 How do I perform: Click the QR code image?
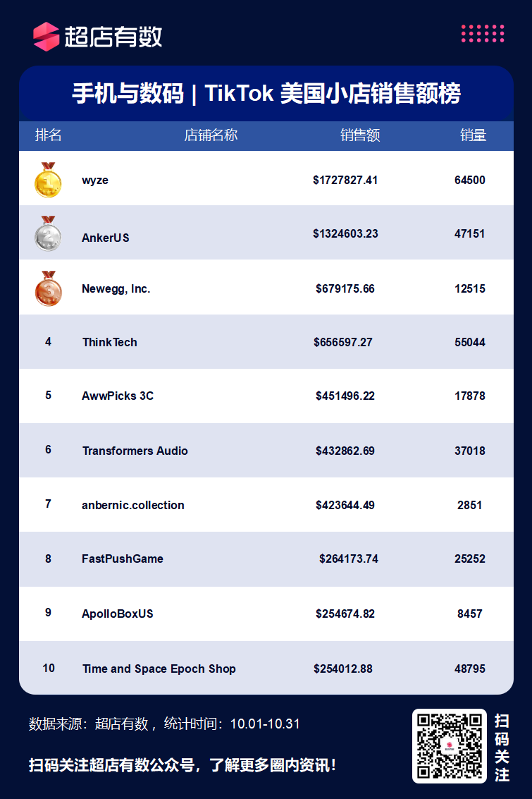click(x=450, y=746)
